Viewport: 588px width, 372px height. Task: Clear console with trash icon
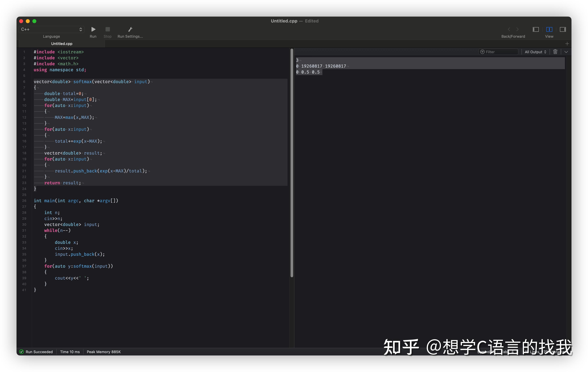(x=555, y=52)
